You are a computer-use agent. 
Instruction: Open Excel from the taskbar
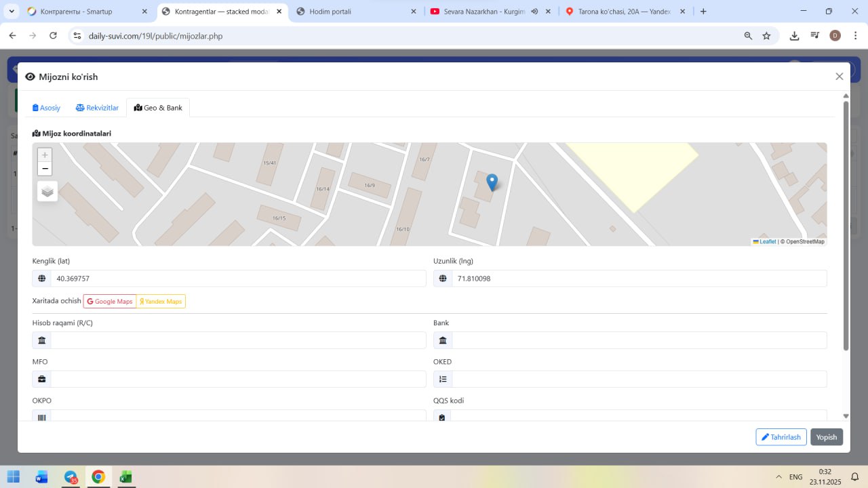pyautogui.click(x=125, y=477)
